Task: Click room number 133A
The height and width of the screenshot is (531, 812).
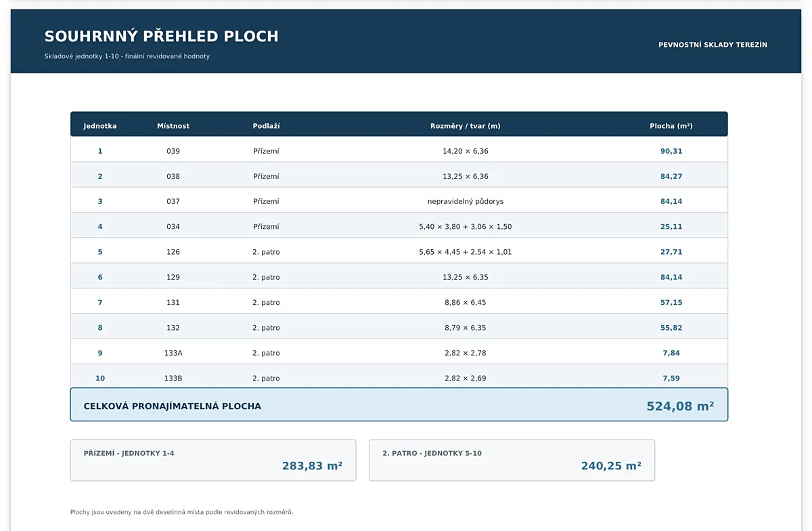Action: (173, 353)
